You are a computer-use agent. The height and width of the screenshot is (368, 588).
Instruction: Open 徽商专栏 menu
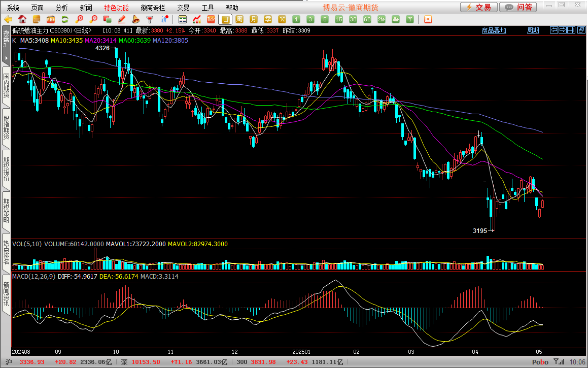[153, 8]
